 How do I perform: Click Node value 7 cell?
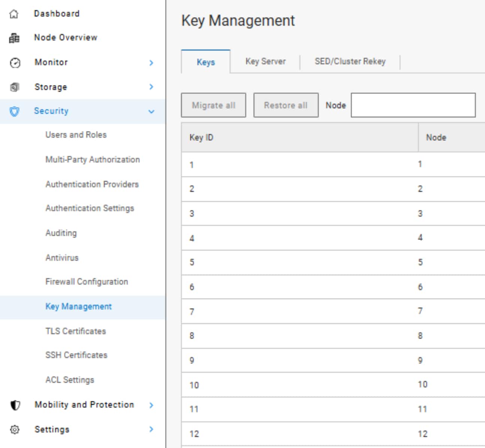(x=452, y=311)
